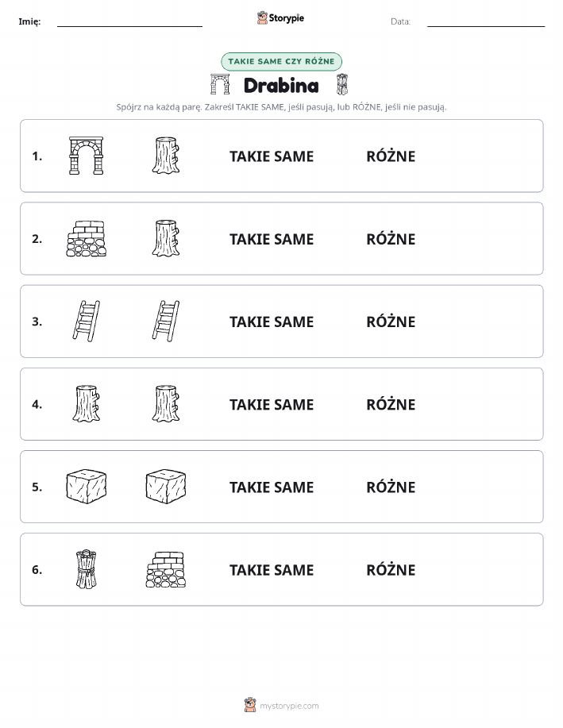
Task: Click the left ladder icon in row 3
Action: coord(86,322)
